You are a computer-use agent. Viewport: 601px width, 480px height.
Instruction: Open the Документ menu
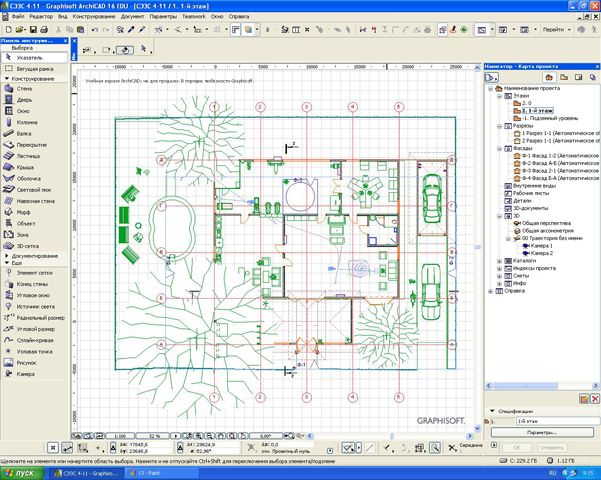(133, 16)
